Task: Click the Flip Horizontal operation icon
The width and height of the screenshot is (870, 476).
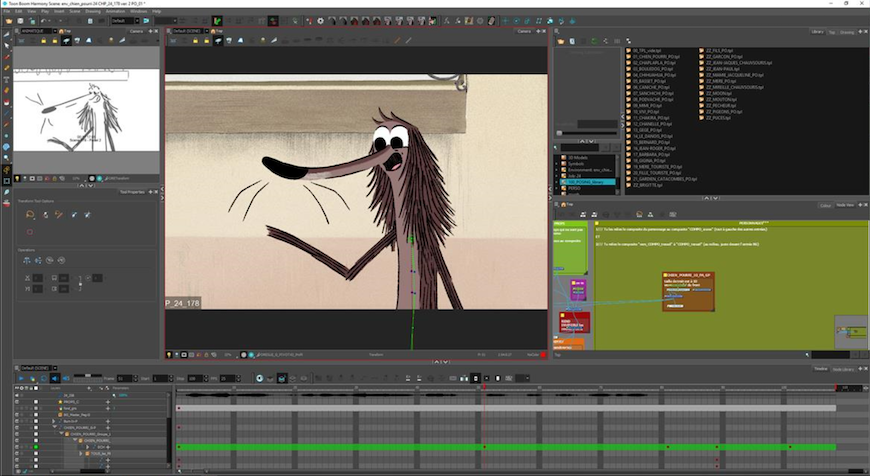Action: (27, 260)
